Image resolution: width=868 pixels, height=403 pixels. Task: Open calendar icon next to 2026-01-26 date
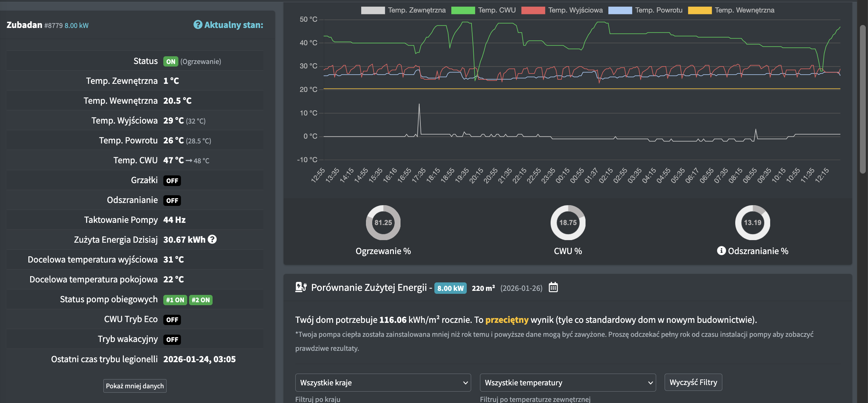coord(553,288)
